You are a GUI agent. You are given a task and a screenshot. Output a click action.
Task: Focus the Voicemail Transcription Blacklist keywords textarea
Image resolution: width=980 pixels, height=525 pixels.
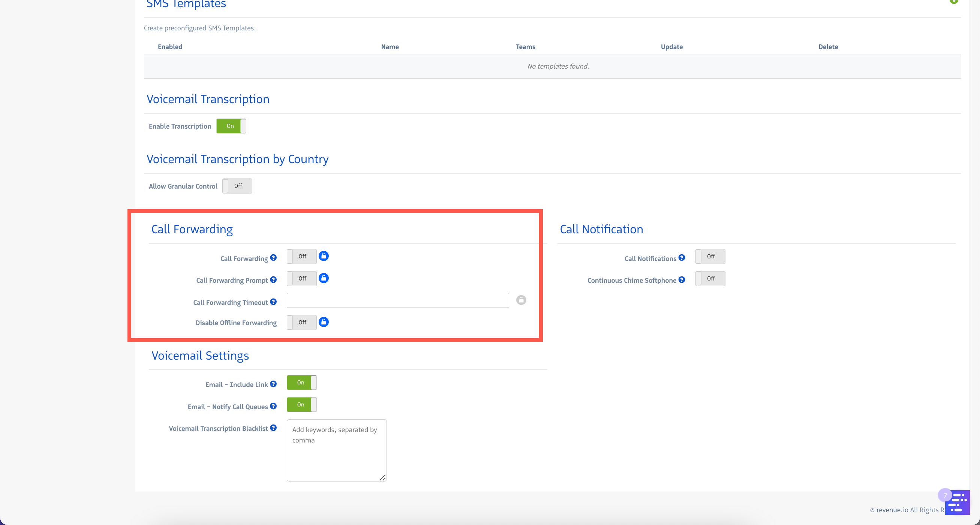(336, 450)
